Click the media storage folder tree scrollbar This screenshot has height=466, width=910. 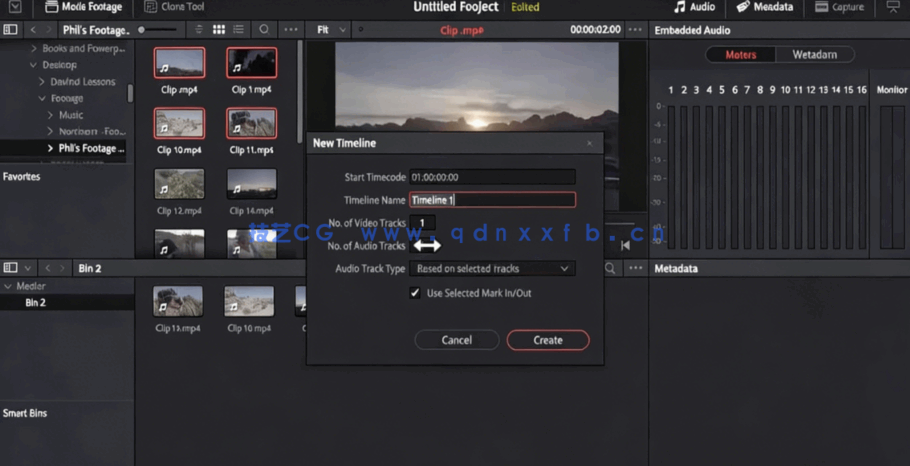tap(130, 94)
